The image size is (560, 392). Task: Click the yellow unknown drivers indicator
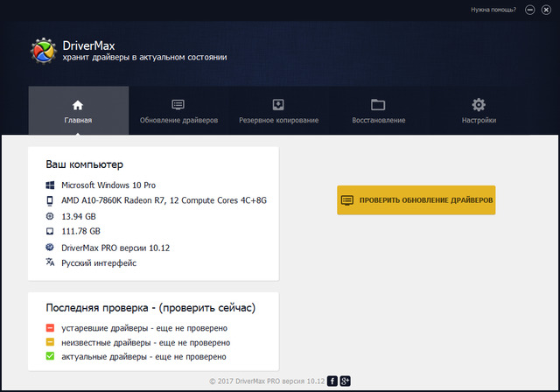point(50,342)
